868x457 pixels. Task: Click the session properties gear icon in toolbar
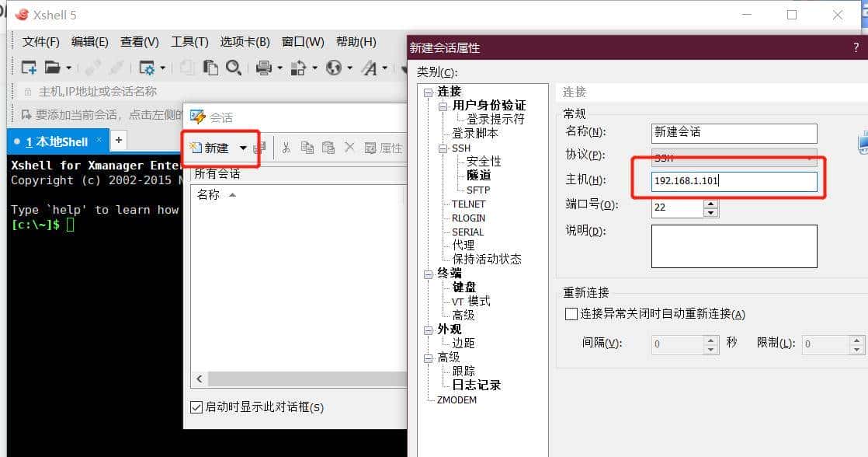[x=147, y=68]
